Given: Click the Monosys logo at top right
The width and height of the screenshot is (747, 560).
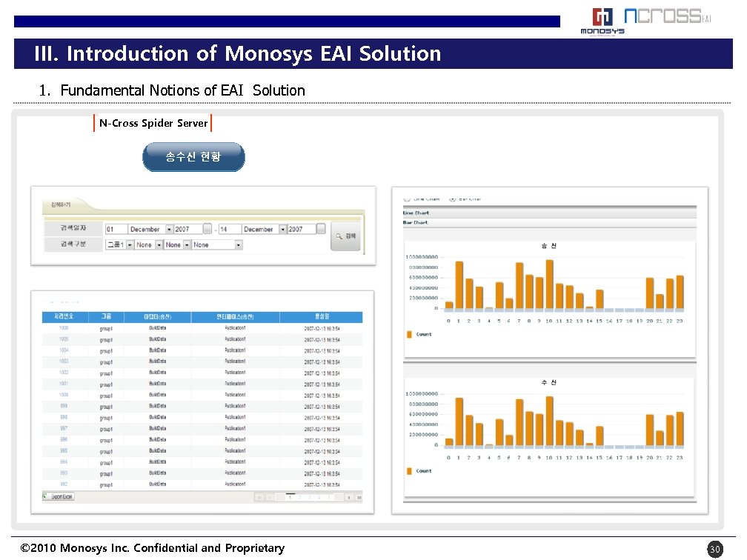Looking at the screenshot, I should 602,20.
